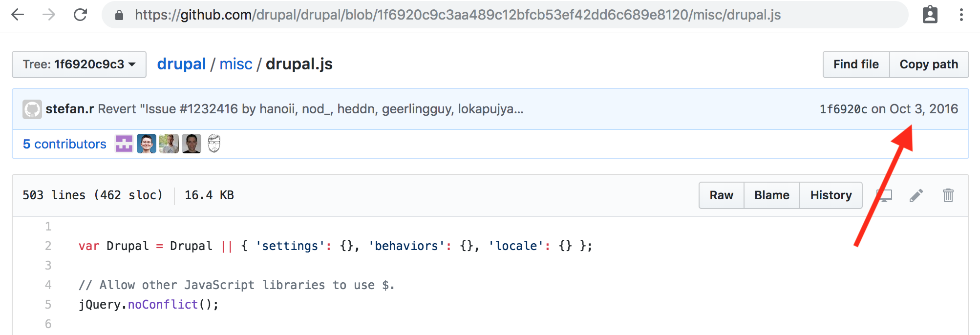Click the Find file button
Image resolution: width=980 pixels, height=335 pixels.
(x=856, y=64)
